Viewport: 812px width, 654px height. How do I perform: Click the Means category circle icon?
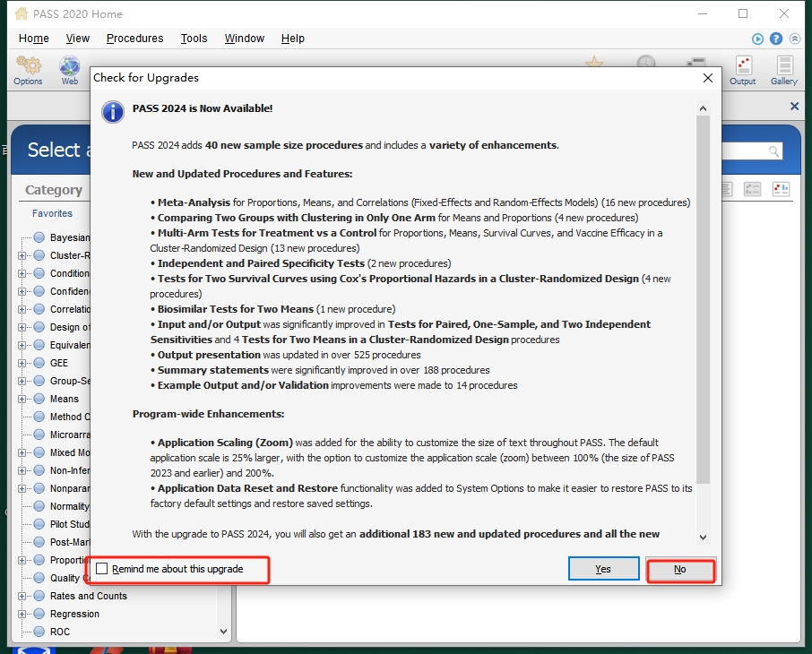(39, 399)
